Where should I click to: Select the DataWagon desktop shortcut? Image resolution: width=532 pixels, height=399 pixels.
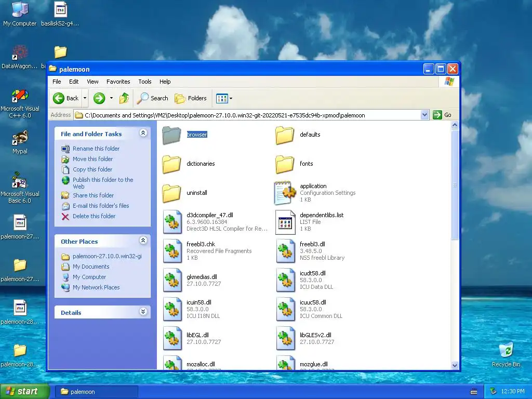(x=19, y=57)
